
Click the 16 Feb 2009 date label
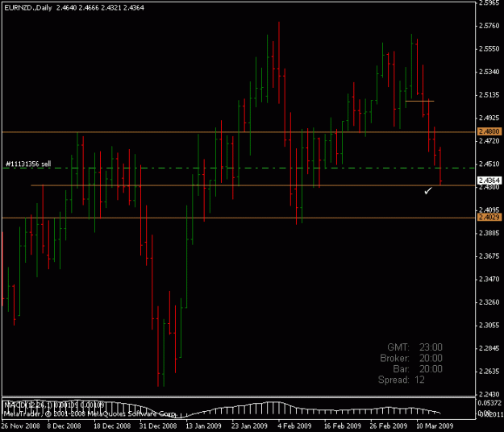pyautogui.click(x=343, y=426)
